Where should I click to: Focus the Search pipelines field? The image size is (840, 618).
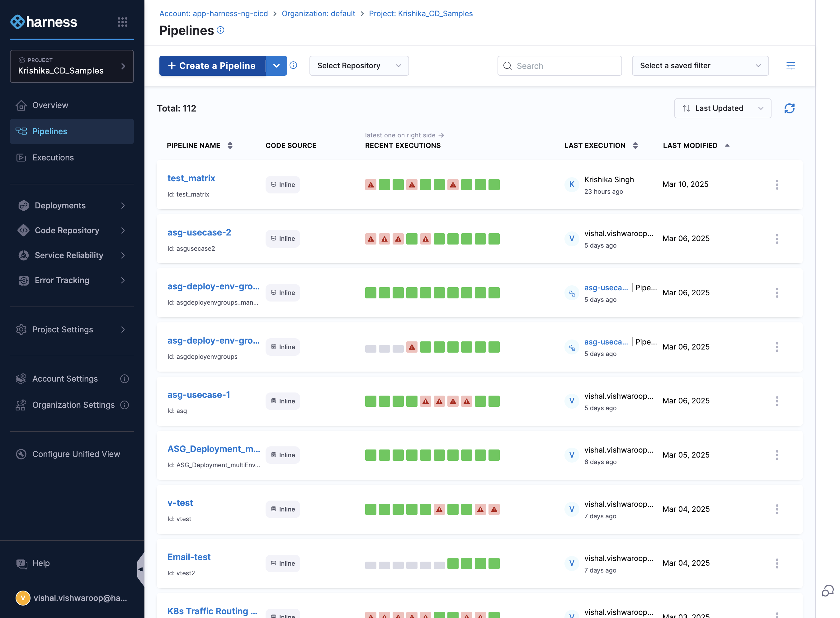(x=559, y=66)
